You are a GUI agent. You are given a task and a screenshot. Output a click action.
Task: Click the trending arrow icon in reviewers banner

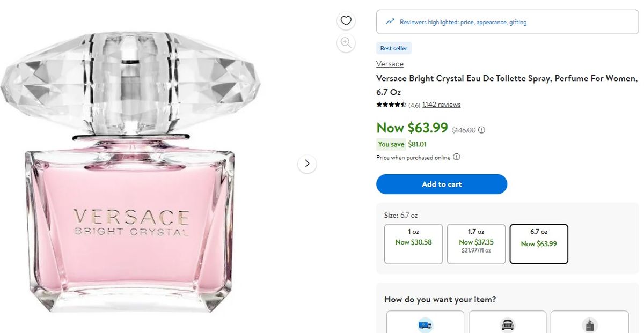tap(390, 21)
